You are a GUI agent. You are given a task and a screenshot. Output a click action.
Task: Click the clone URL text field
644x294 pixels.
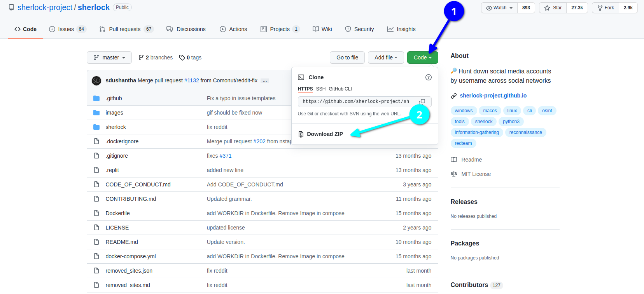356,102
